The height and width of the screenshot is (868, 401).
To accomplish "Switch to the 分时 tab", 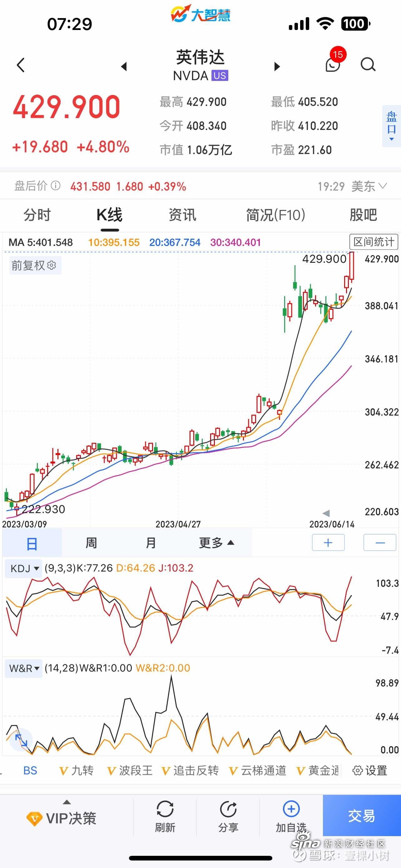I will click(37, 215).
